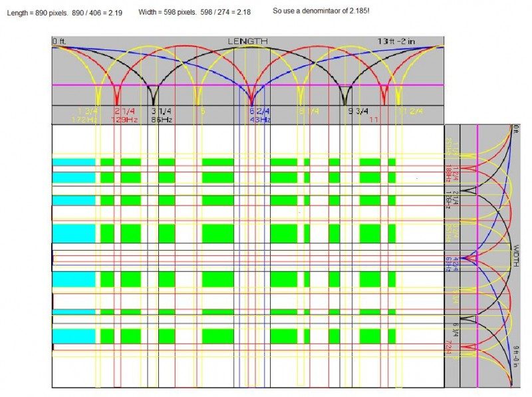Click the yellow '172Hz' frequency label

pos(84,120)
